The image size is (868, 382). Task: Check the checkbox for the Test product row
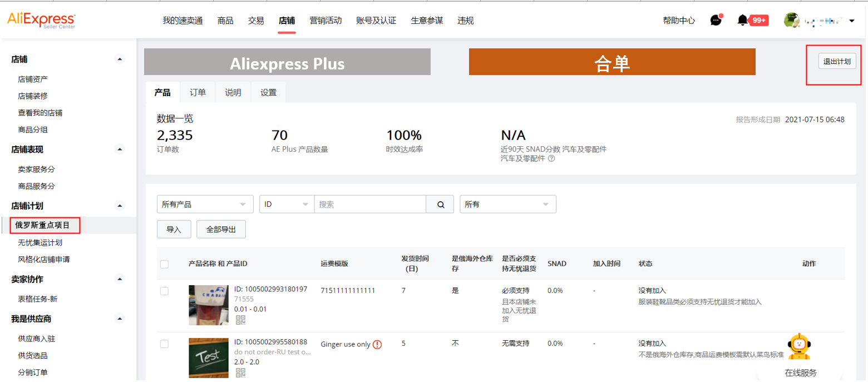(x=164, y=344)
